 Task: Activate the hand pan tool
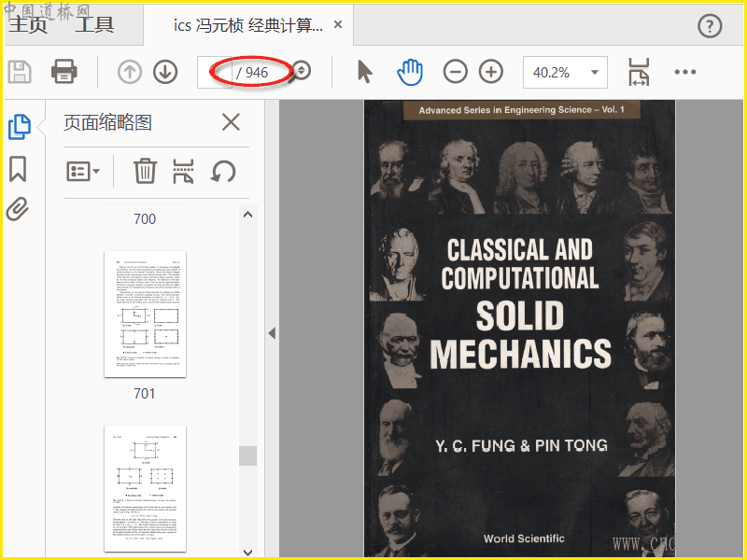coord(410,73)
